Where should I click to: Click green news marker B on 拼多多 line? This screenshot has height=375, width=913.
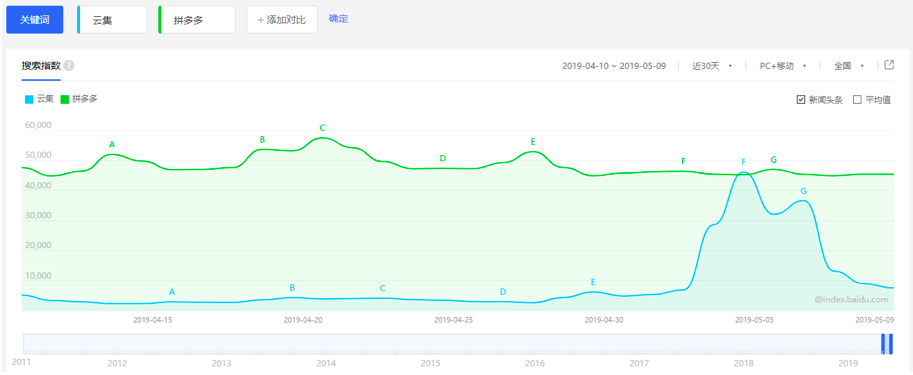click(263, 139)
